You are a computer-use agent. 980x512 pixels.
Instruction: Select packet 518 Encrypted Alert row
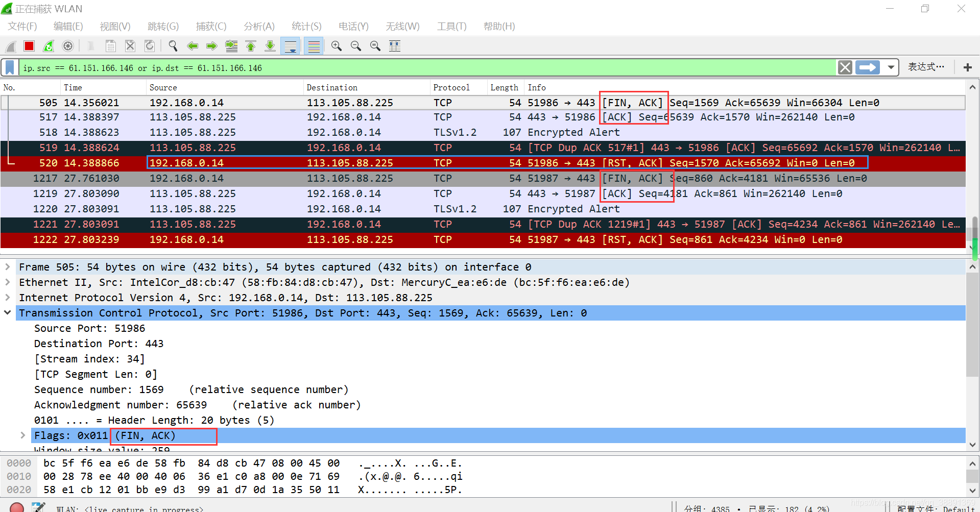[x=483, y=132]
